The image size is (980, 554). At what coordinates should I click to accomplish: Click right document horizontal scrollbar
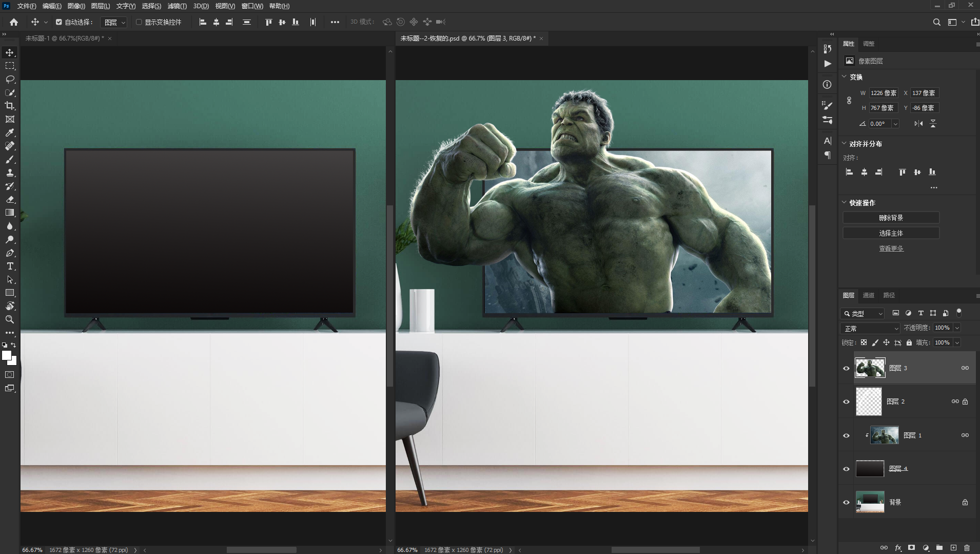click(655, 550)
